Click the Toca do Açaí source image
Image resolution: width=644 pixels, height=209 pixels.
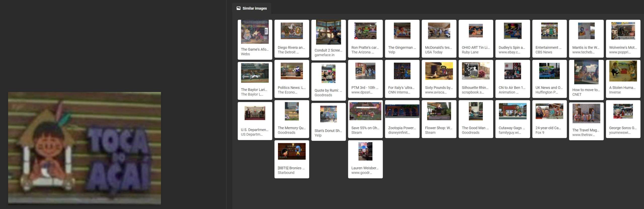pos(85,148)
